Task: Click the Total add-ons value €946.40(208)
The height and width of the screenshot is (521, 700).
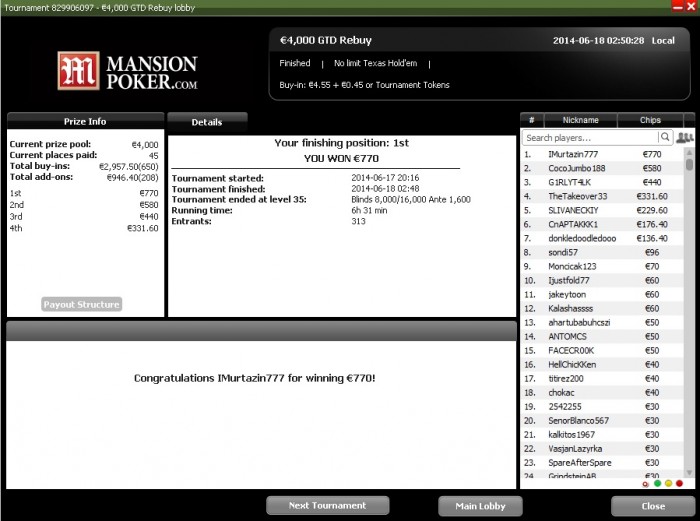Action: click(x=132, y=178)
